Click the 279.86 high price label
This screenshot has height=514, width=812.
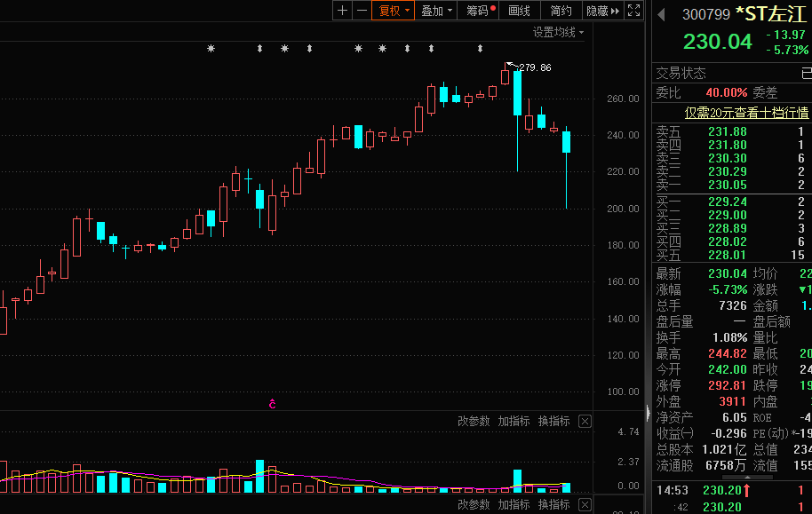534,67
